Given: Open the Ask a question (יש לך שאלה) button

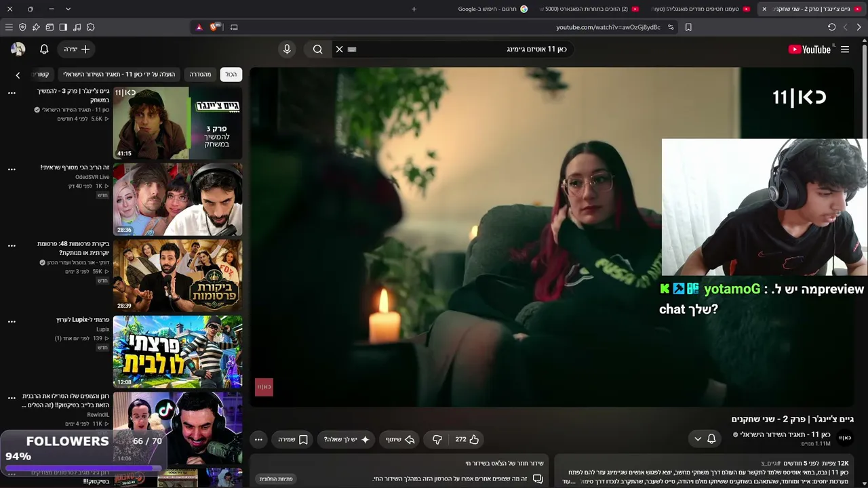Looking at the screenshot, I should point(347,439).
